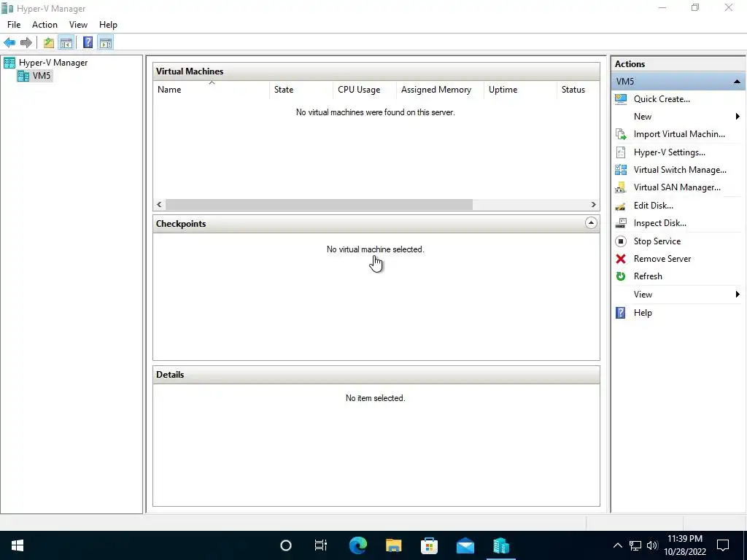Sort by the State column header
This screenshot has height=560, width=747.
coord(301,90)
